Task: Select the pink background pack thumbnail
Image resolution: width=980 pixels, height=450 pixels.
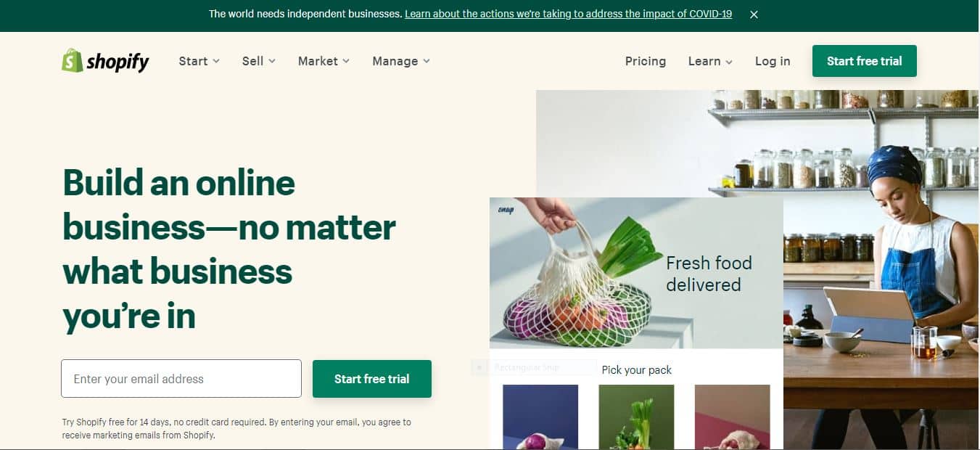Action: click(732, 417)
